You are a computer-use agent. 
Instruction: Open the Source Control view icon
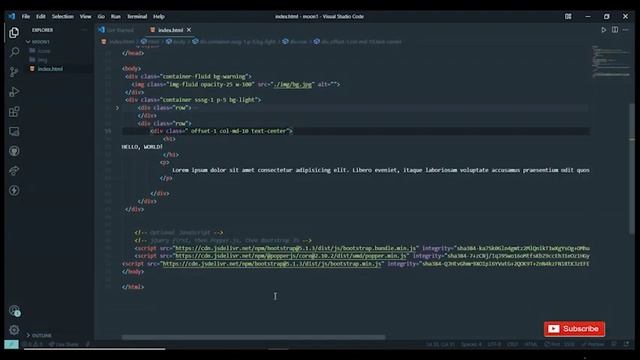tap(14, 72)
